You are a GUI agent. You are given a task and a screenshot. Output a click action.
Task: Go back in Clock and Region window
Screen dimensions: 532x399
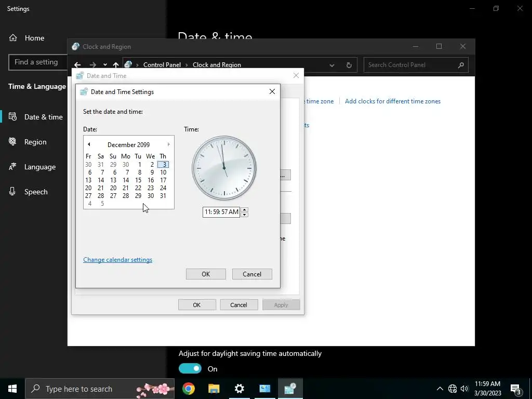click(x=78, y=65)
